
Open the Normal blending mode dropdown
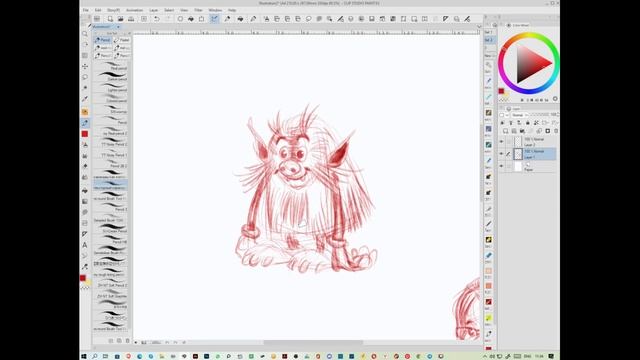click(520, 115)
